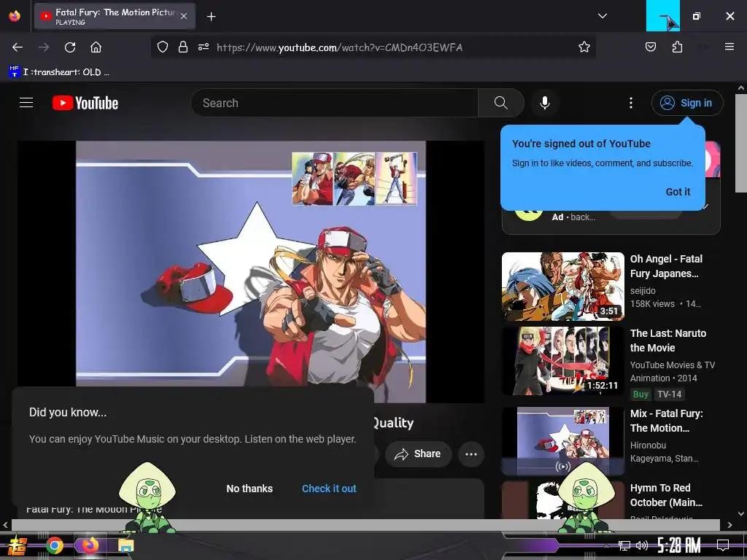Click the taskbar clock showing 5:28 AM
Image resolution: width=747 pixels, height=560 pixels.
click(x=678, y=545)
